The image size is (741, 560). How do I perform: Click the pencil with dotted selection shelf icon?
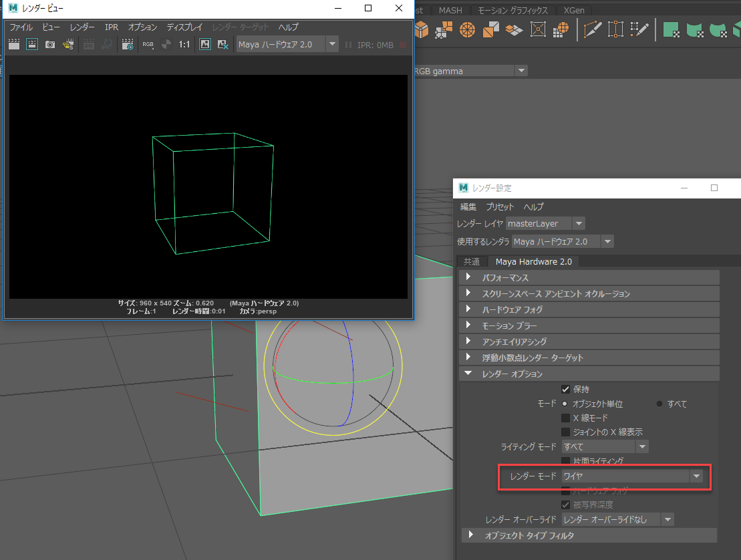[639, 30]
